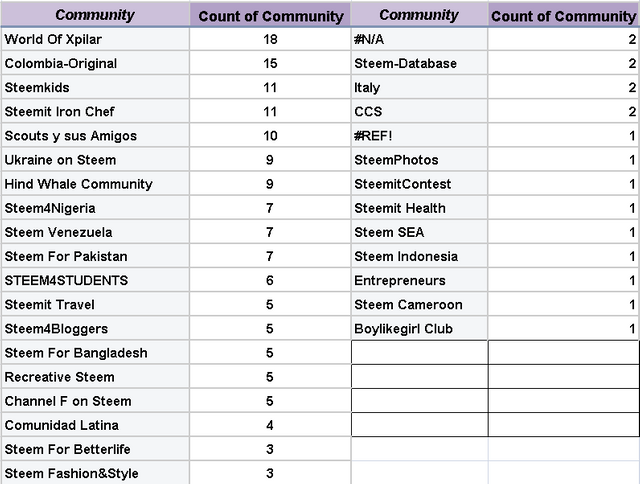This screenshot has width=640, height=484.
Task: Select the Colombia-Original cell
Action: coord(95,63)
